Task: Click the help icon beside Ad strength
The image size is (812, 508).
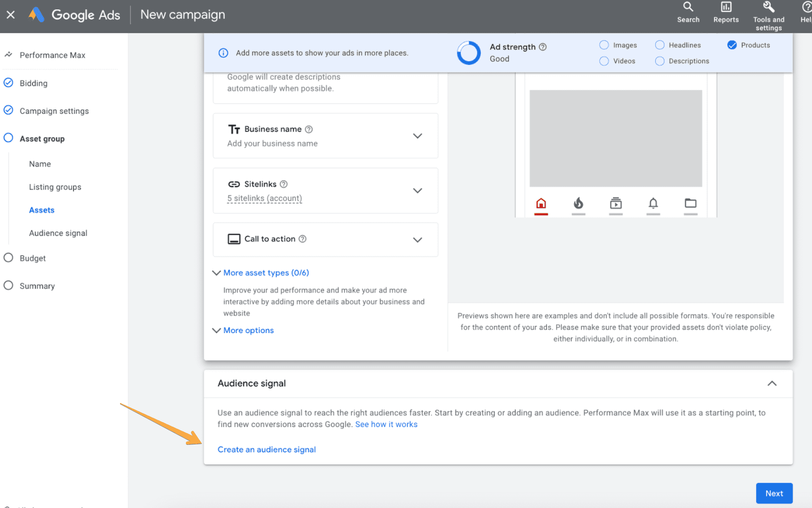Action: (x=542, y=47)
